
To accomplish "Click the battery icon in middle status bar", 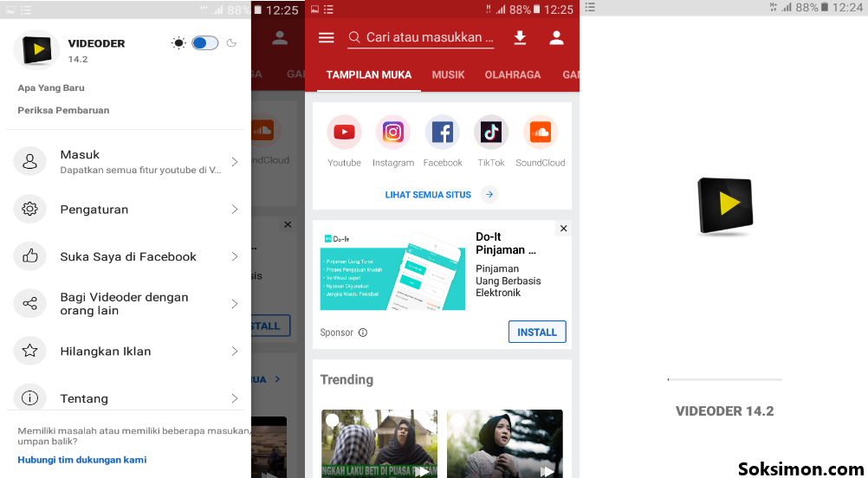I will tap(536, 10).
